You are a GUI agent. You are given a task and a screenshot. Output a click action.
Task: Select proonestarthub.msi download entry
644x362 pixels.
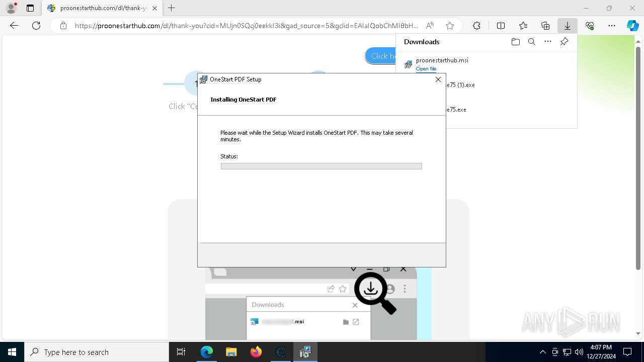point(486,64)
